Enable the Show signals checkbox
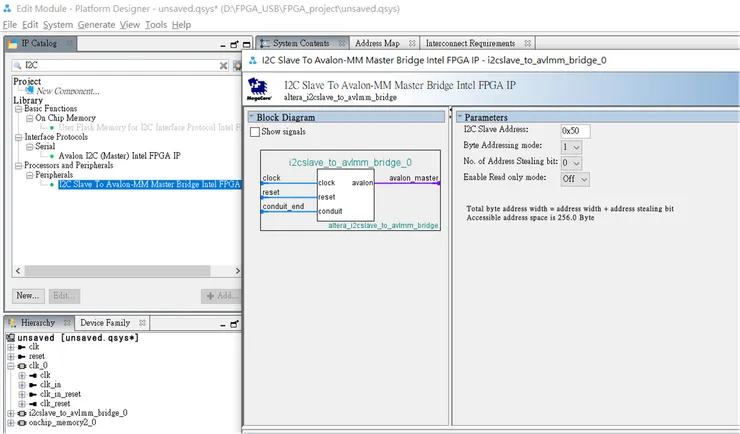Viewport: 740px width, 434px height. point(255,132)
